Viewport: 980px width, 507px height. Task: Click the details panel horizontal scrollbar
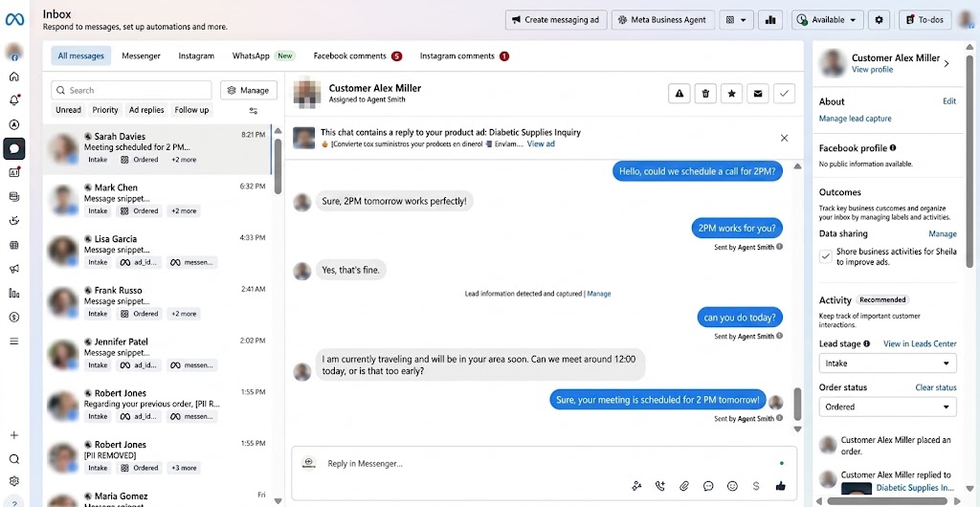pyautogui.click(x=887, y=500)
